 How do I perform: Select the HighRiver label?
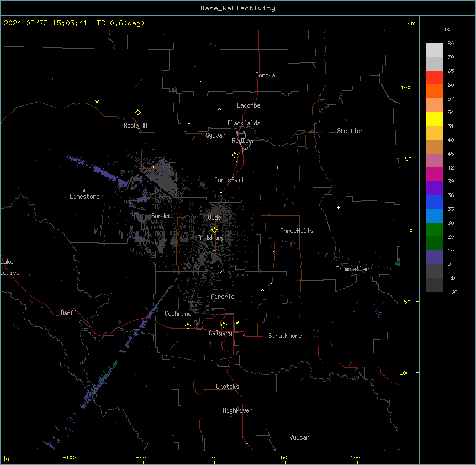[x=237, y=410]
